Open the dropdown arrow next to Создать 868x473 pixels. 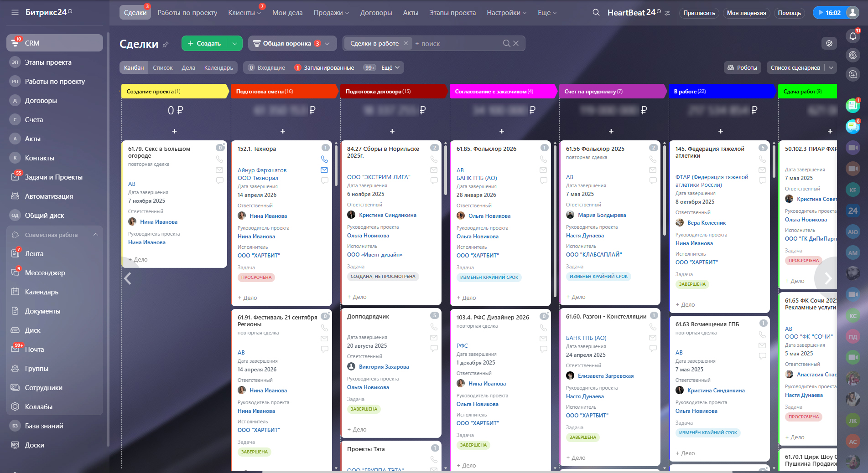(x=234, y=43)
